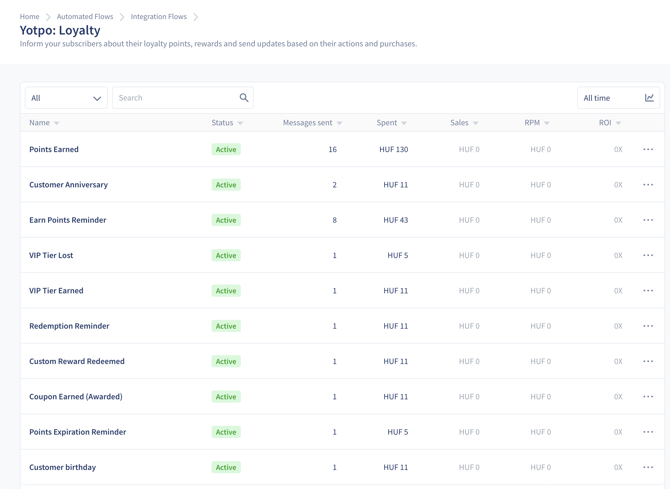Click the HUF 43 spent value
This screenshot has width=670, height=489.
pyautogui.click(x=396, y=220)
